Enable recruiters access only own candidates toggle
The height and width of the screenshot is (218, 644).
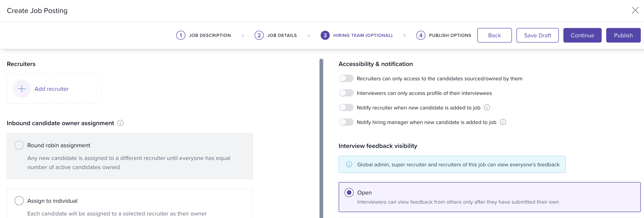click(346, 79)
